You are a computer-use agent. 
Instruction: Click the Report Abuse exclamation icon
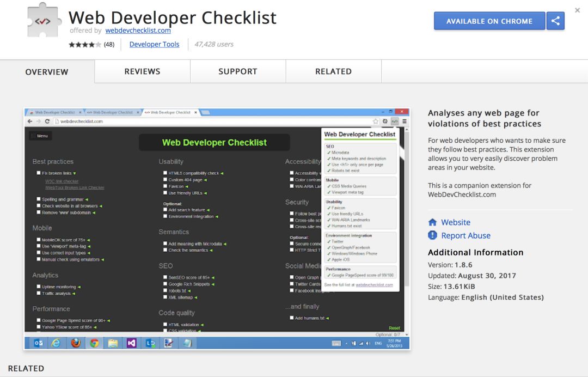click(432, 235)
